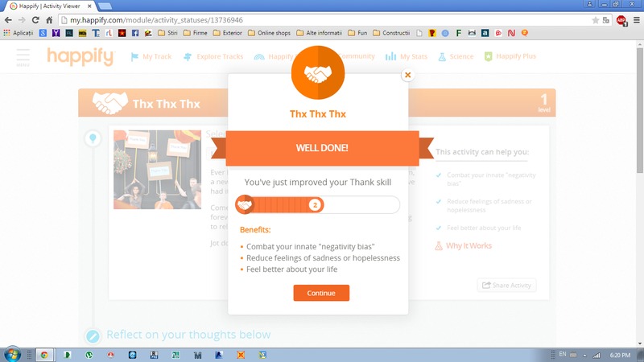
Task: Open the Exterior bookmarks folder
Action: [x=228, y=33]
